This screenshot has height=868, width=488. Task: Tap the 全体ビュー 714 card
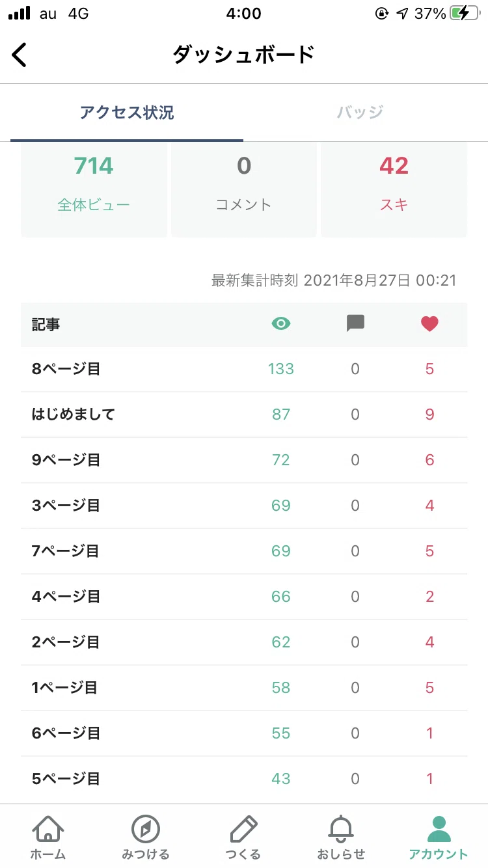[x=94, y=189]
